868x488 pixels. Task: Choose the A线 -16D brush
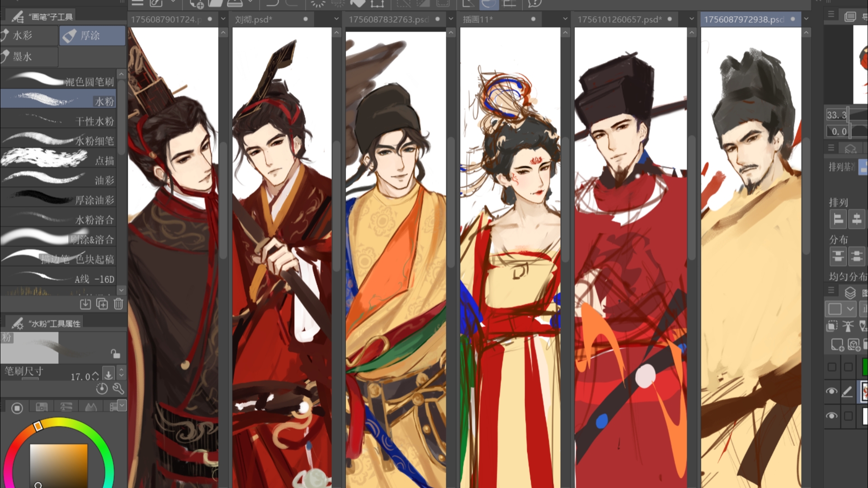[x=58, y=277]
